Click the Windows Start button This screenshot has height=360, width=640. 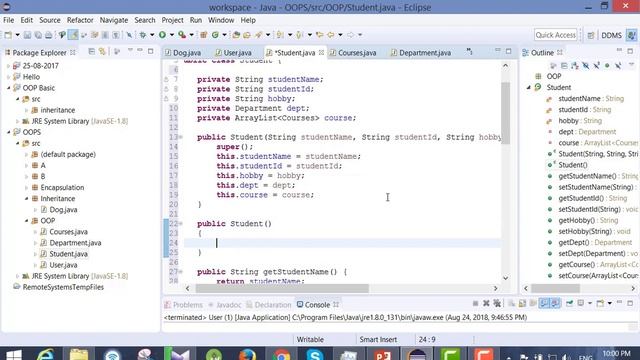point(13,355)
